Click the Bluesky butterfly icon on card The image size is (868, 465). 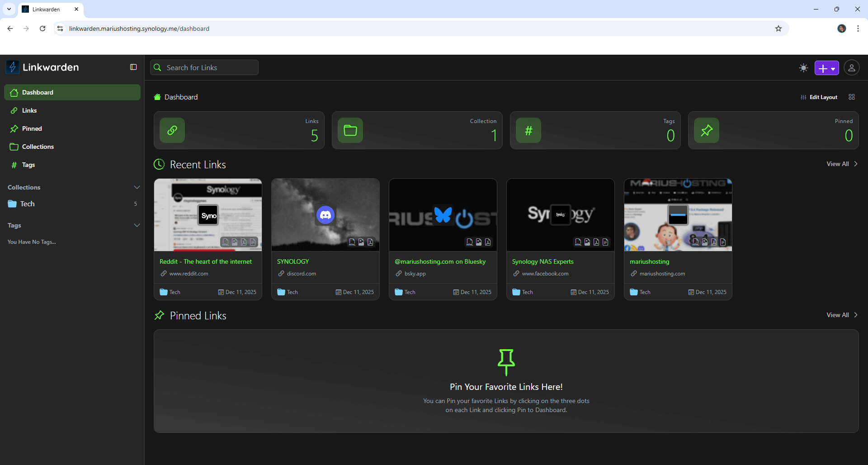pyautogui.click(x=443, y=215)
